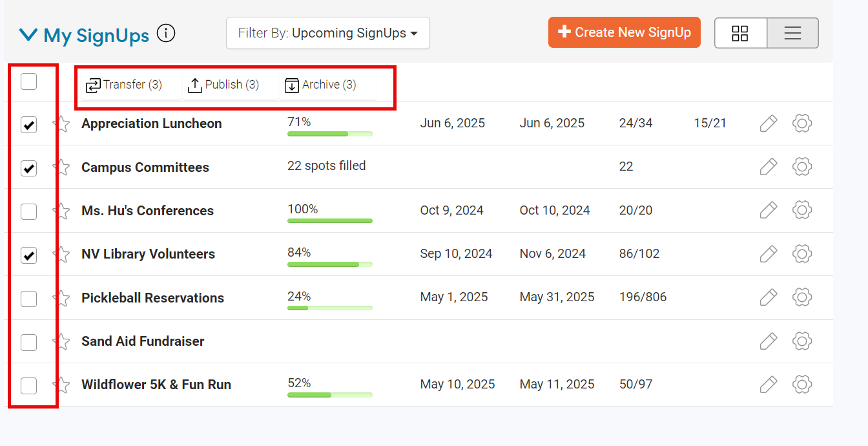Viewport: 868px width, 446px height.
Task: Open the Filter By Upcoming SignUps dropdown
Action: pos(327,33)
